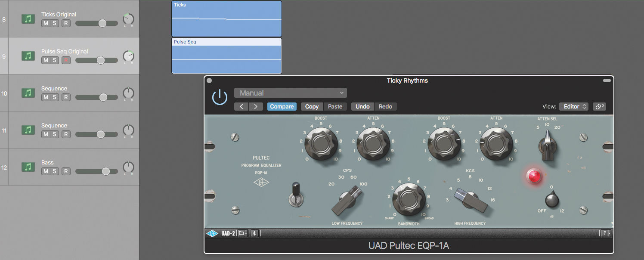This screenshot has height=260, width=644.
Task: Click the Ticks Original pan knob
Action: pyautogui.click(x=128, y=19)
